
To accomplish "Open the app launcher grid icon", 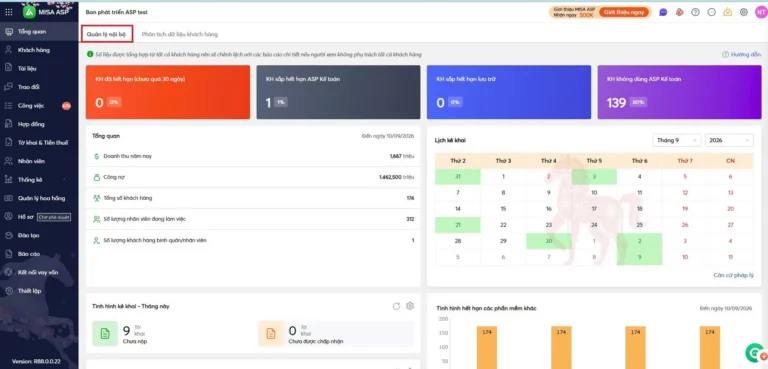I will coord(8,12).
